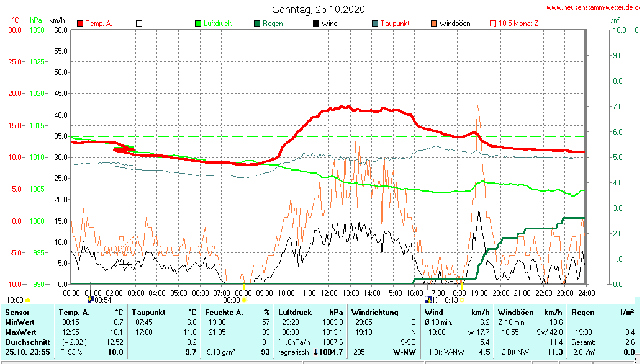Click the Sensor header in data table

pos(17,313)
